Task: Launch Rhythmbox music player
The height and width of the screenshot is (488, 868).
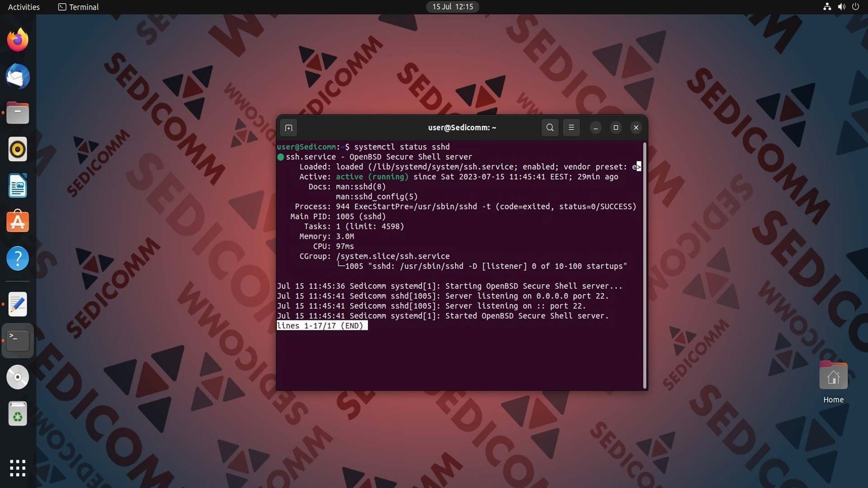Action: [x=18, y=149]
